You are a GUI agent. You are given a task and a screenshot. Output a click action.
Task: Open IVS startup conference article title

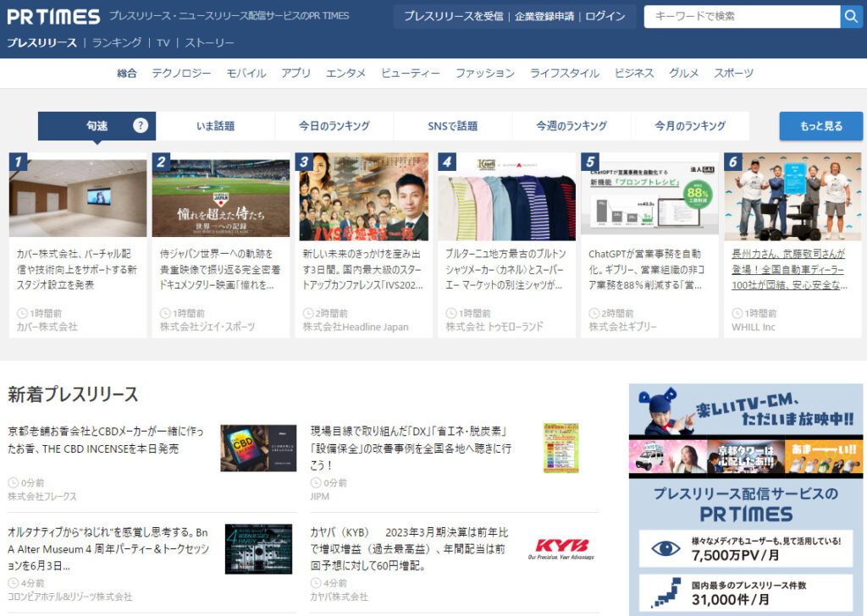click(x=362, y=269)
